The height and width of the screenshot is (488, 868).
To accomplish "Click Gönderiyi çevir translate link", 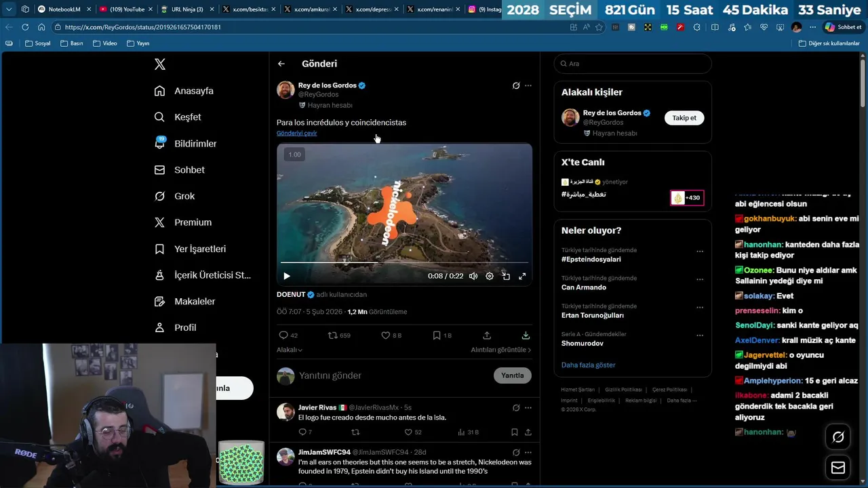I will pyautogui.click(x=296, y=133).
